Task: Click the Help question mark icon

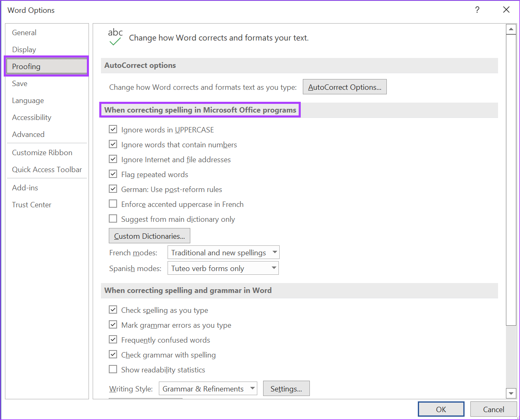Action: [x=477, y=10]
